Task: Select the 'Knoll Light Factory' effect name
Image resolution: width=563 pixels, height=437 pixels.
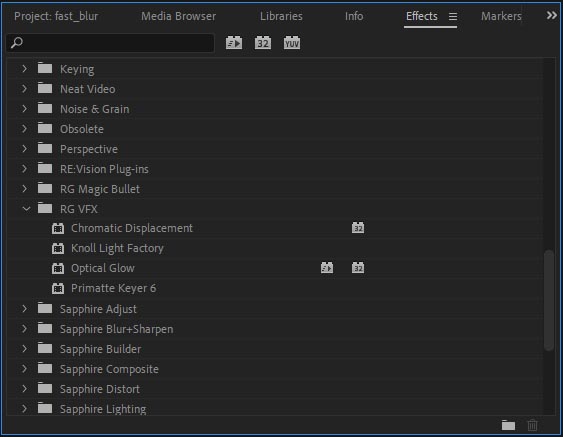Action: [117, 248]
